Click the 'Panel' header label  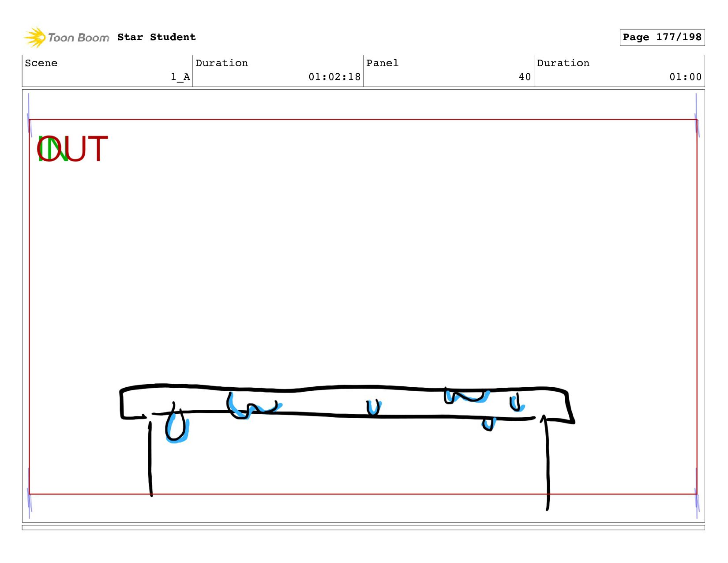coord(383,63)
